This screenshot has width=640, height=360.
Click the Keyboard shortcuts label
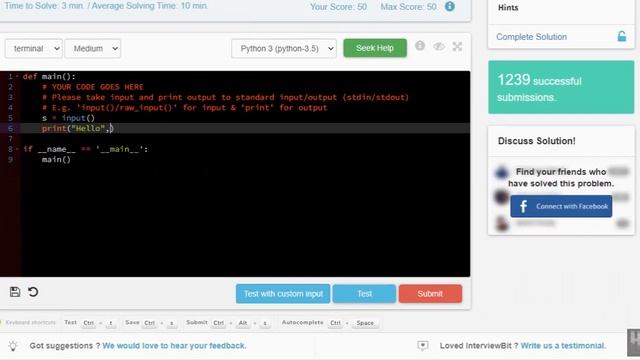31,322
